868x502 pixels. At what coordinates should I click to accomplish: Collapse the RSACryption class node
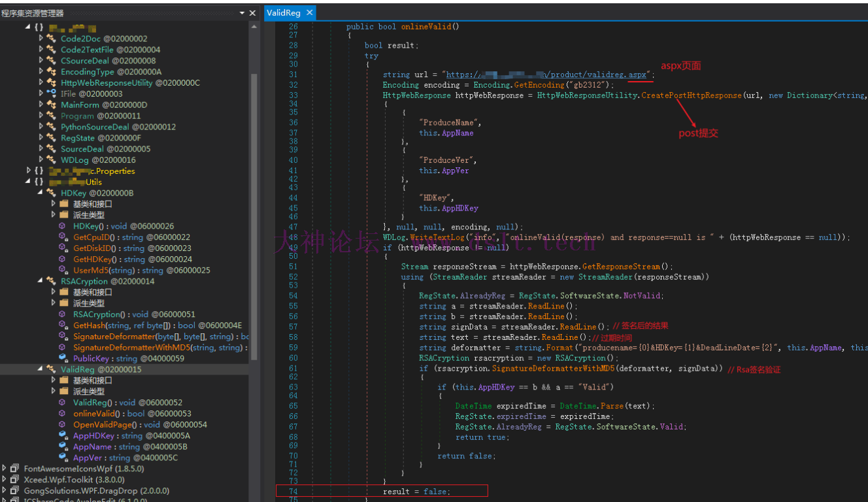[41, 281]
